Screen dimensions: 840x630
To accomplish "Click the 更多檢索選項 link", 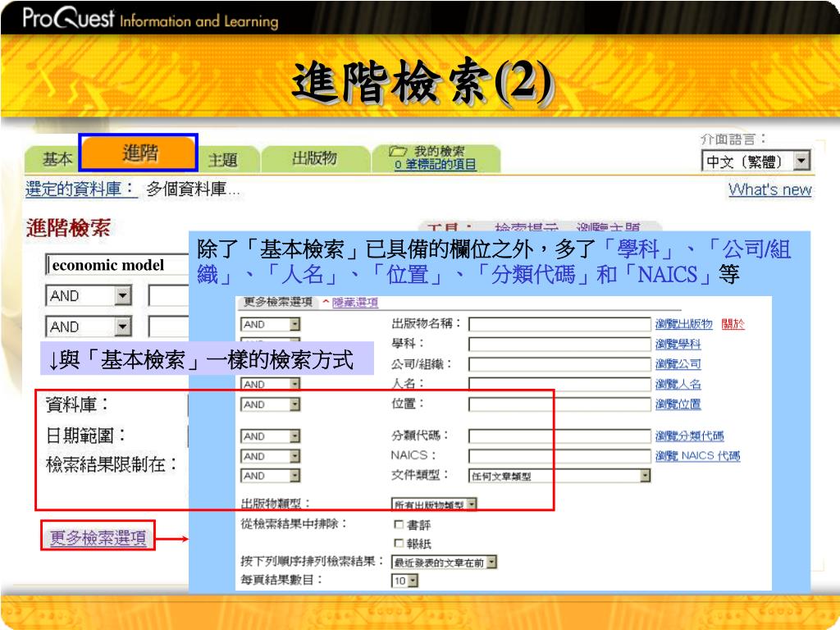I will [x=98, y=538].
